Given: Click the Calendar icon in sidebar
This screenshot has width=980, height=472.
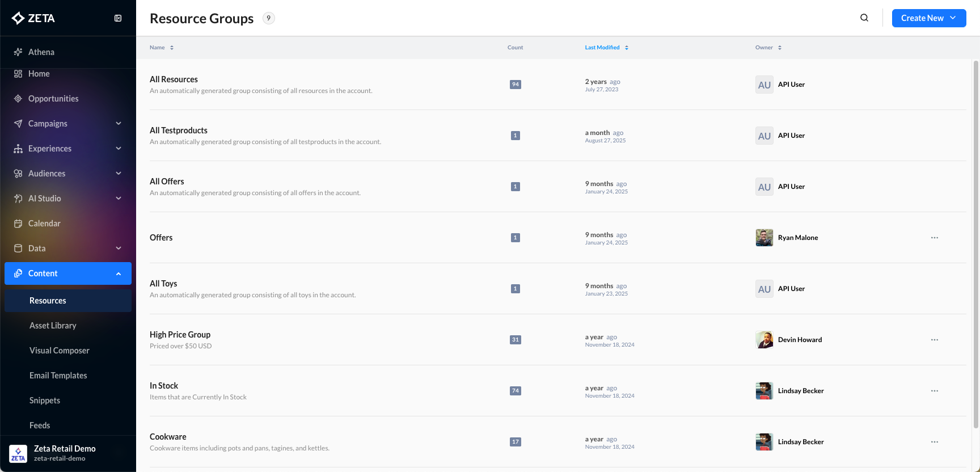Looking at the screenshot, I should point(18,224).
